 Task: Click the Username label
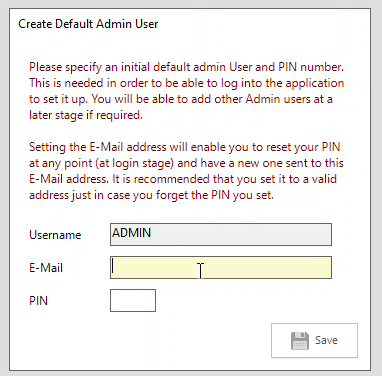pyautogui.click(x=55, y=235)
